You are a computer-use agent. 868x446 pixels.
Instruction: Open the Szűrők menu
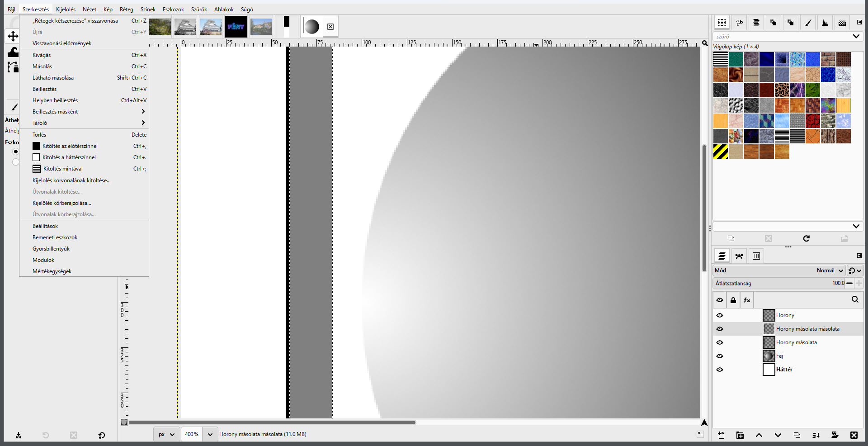199,9
